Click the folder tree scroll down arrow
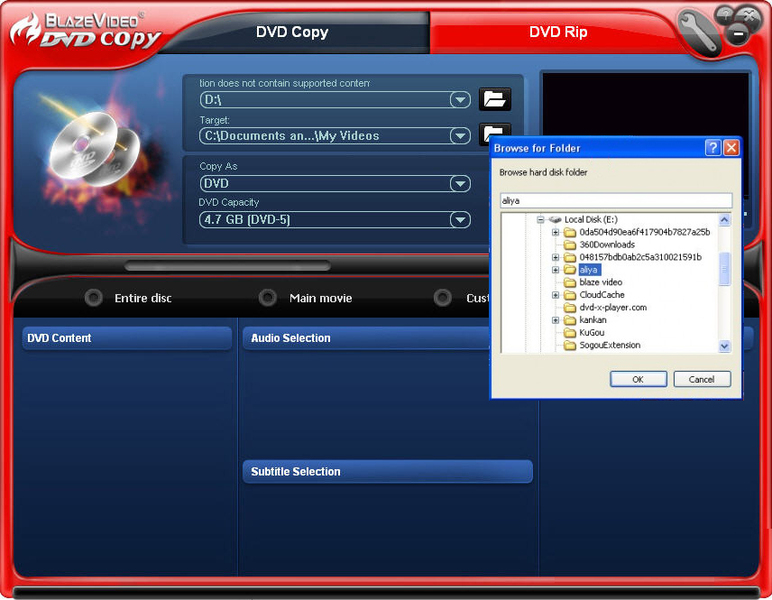The height and width of the screenshot is (600, 772). tap(724, 347)
